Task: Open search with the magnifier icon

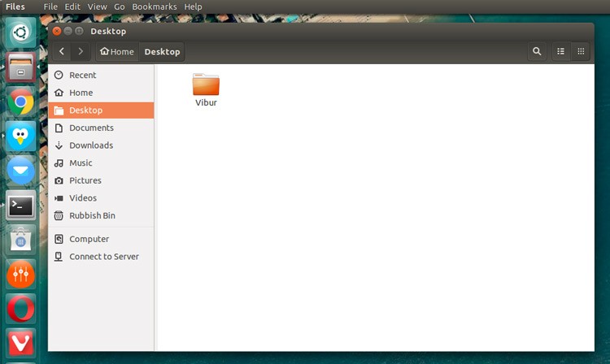Action: [x=537, y=51]
